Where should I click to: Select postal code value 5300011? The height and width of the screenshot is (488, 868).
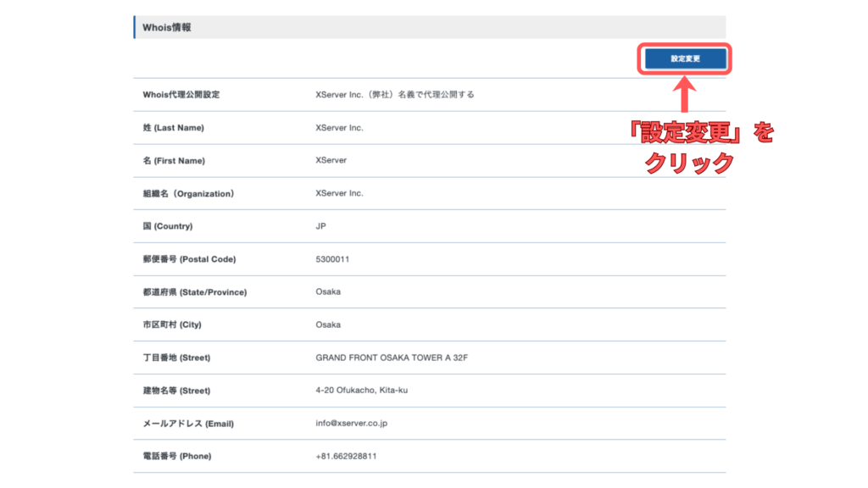click(332, 259)
